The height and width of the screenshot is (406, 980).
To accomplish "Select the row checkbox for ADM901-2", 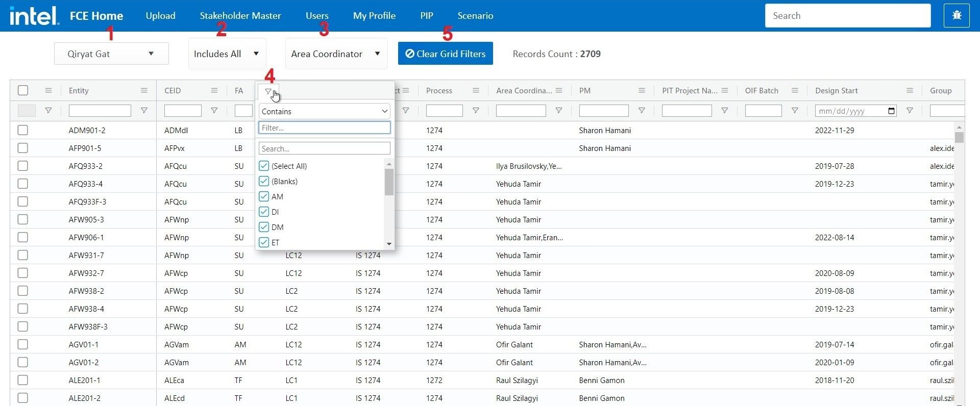I will 23,130.
